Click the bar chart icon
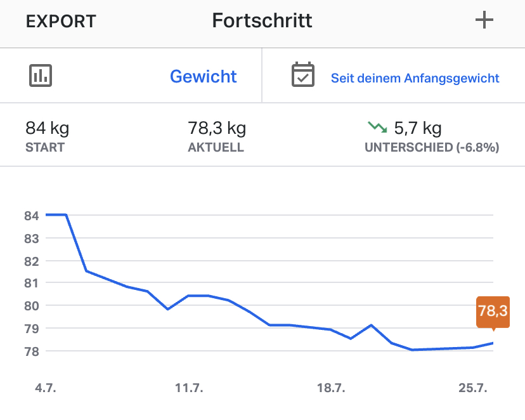525x420 pixels. 41,76
